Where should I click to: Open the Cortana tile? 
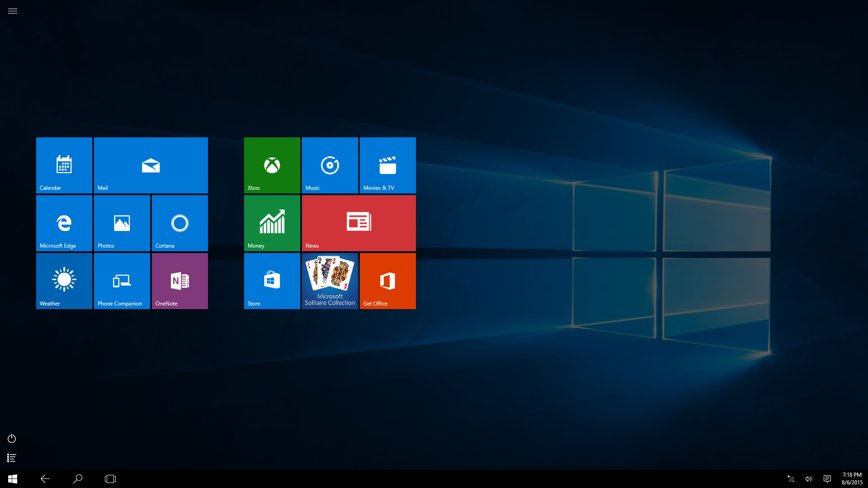(180, 223)
